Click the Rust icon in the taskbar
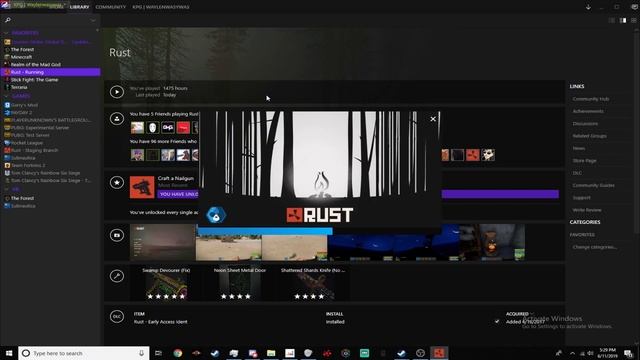This screenshot has width=640, height=360. click(439, 353)
